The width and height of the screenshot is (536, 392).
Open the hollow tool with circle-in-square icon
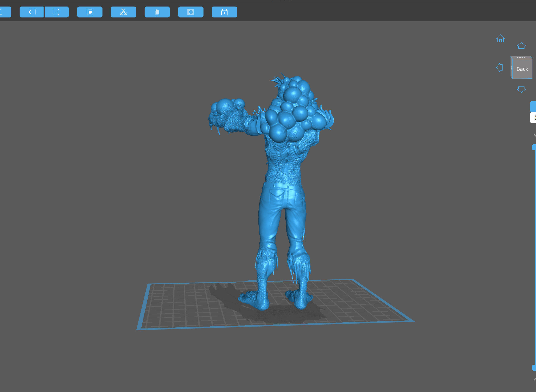191,12
